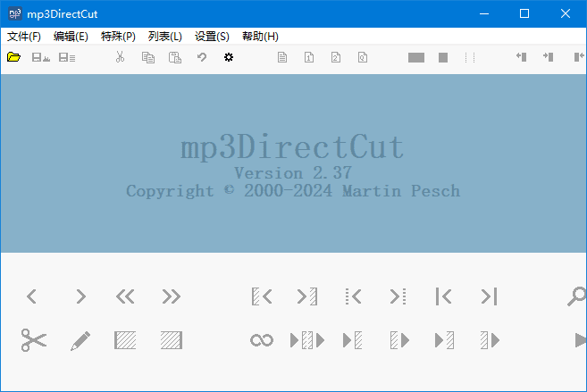587x392 pixels.
Task: Open the 设置(S) menu
Action: pos(212,37)
